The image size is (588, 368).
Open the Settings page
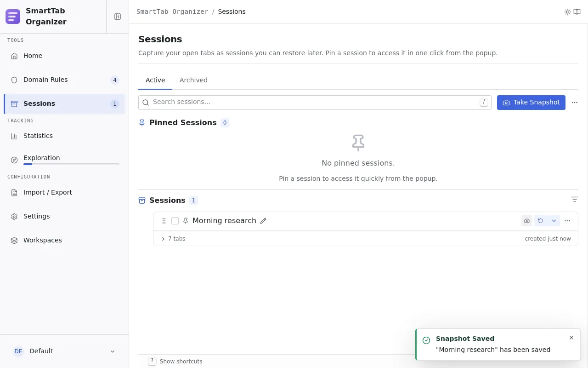64,216
